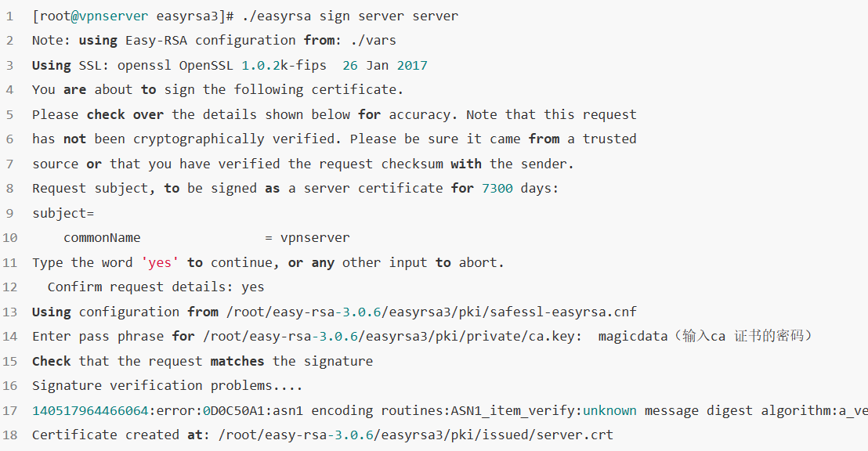Click 'Confirm request details: yes' text
This screenshot has width=868, height=451.
(x=156, y=287)
